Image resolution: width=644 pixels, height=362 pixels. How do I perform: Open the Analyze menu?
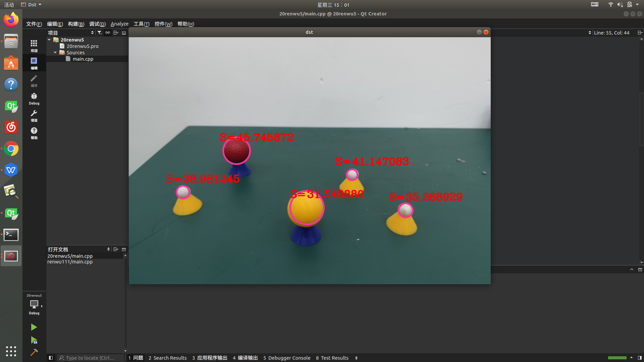119,24
